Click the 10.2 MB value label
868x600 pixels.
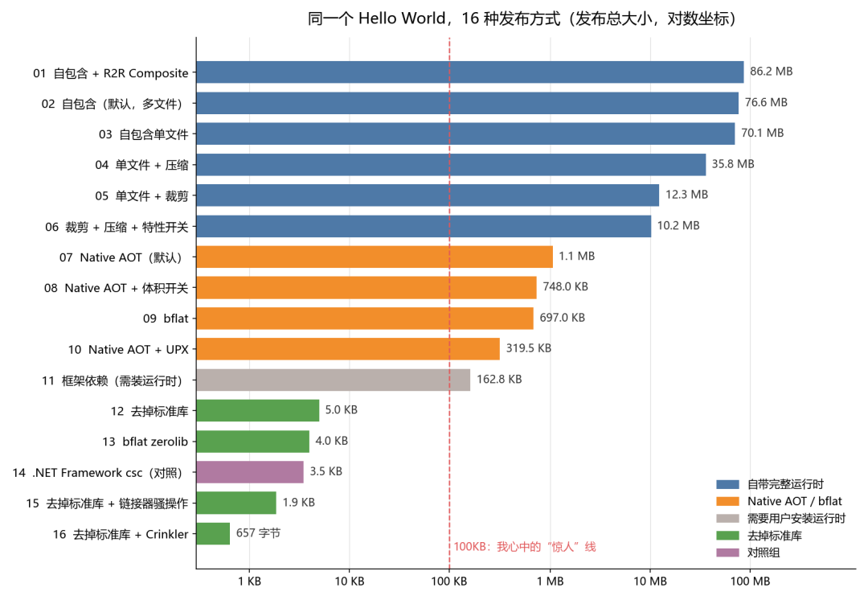678,225
